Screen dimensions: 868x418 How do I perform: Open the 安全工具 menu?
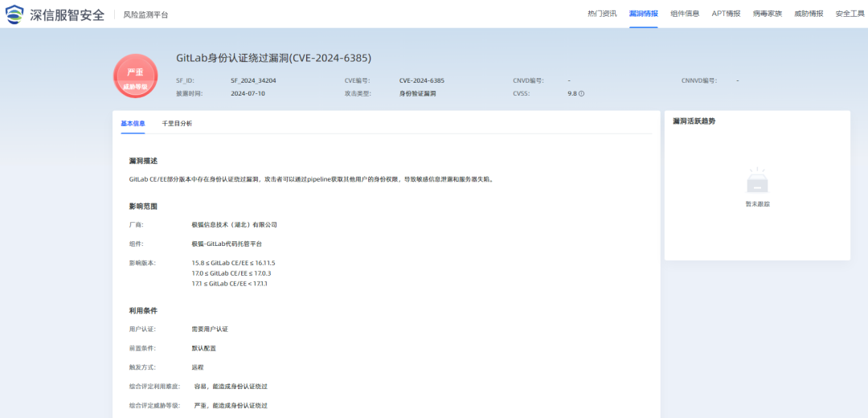click(850, 14)
